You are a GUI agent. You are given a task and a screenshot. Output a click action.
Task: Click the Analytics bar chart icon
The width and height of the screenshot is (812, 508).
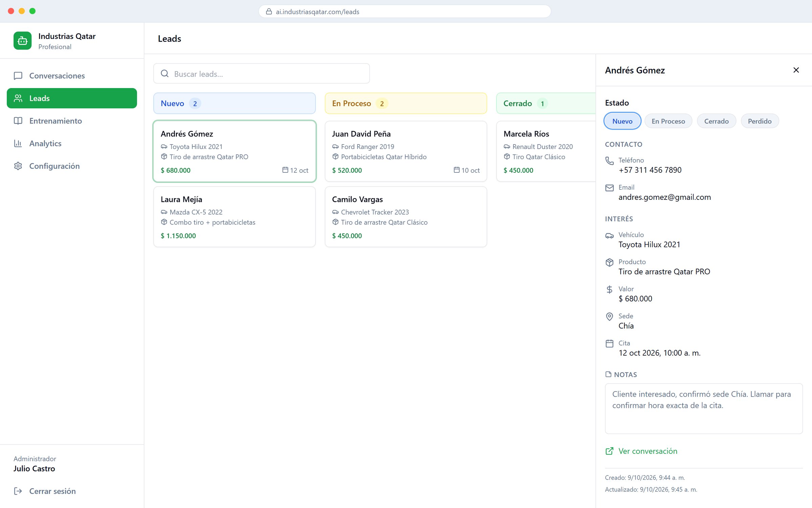pyautogui.click(x=18, y=143)
